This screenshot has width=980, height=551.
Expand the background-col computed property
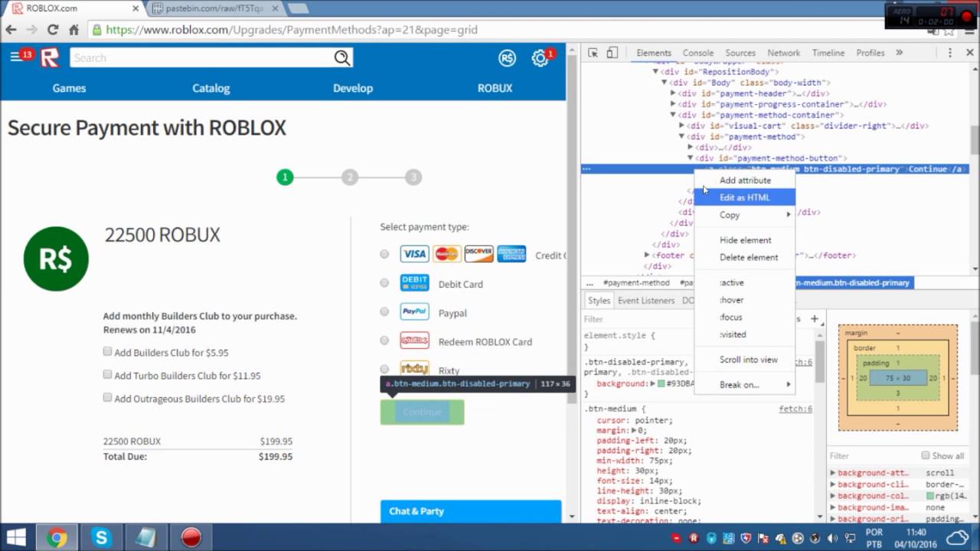[x=833, y=496]
